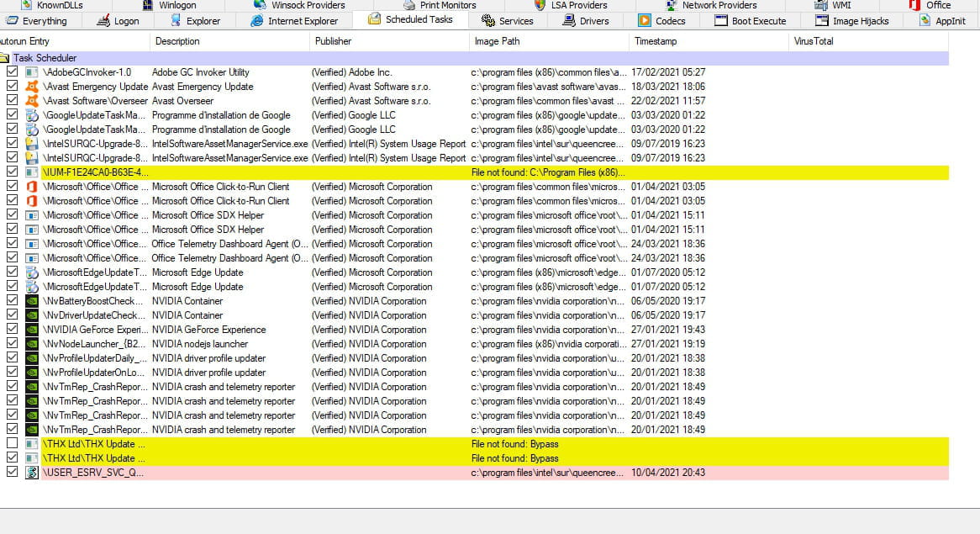Click the NvNodeLauncher row icon

tap(31, 344)
